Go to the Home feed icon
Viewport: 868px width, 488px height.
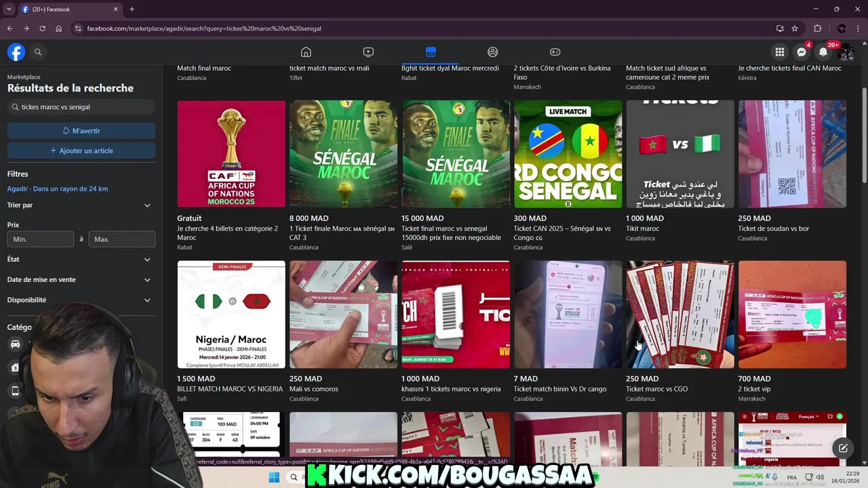tap(306, 52)
